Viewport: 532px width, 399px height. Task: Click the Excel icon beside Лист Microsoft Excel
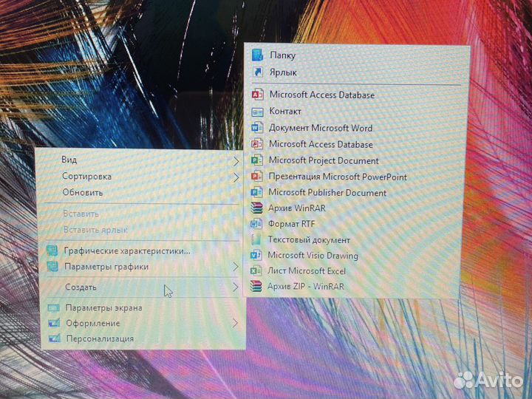(x=256, y=270)
